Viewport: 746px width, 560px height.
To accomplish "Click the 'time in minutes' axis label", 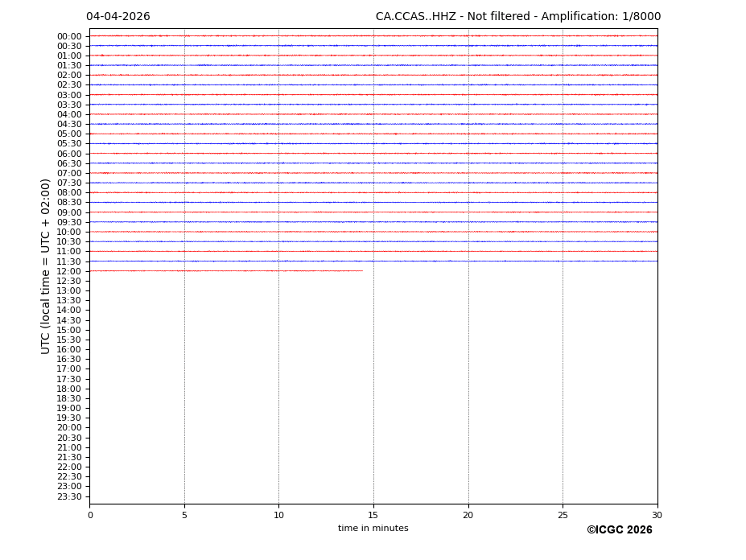I will pos(373,529).
